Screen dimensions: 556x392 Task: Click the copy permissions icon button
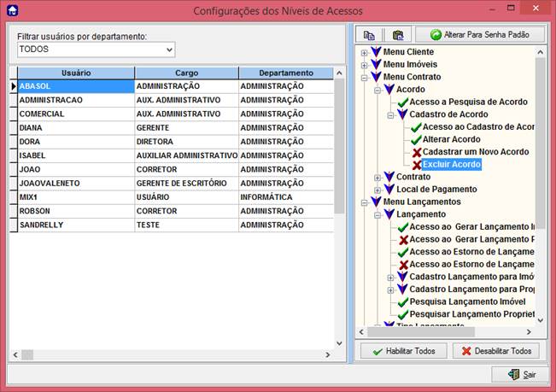tap(369, 35)
